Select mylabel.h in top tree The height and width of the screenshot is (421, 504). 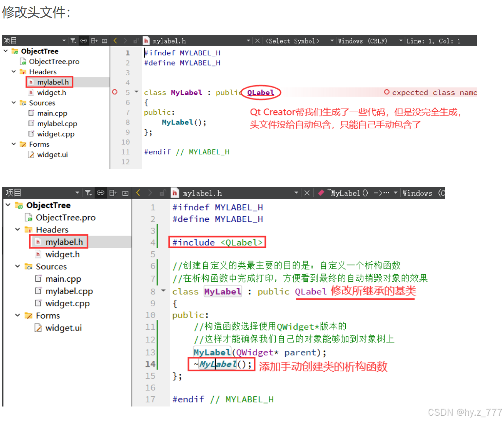click(53, 82)
